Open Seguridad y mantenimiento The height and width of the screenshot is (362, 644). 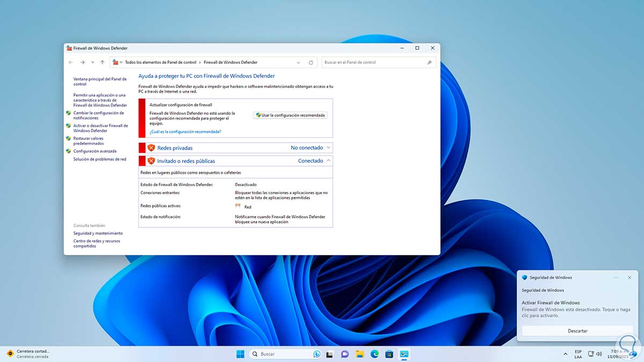98,233
